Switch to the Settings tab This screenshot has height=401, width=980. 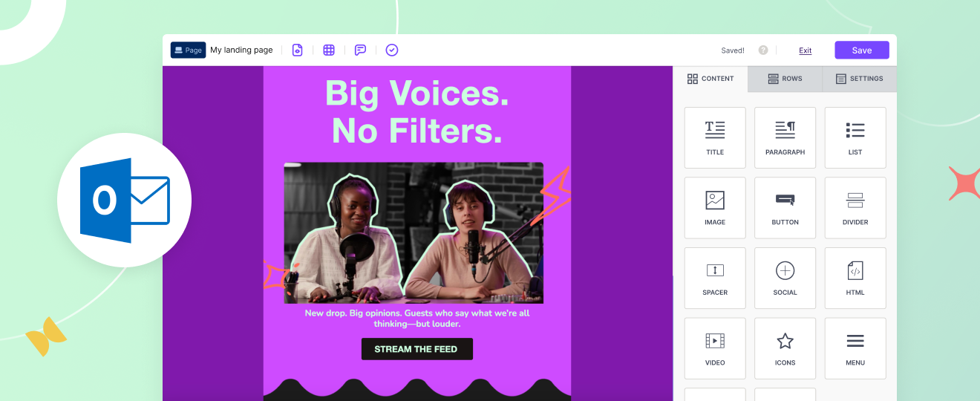click(x=860, y=79)
